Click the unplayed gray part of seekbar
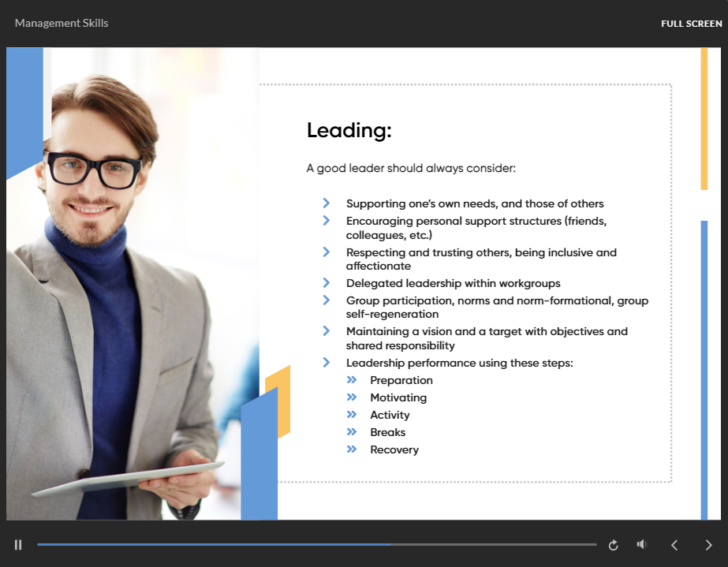This screenshot has height=567, width=728. (493, 544)
